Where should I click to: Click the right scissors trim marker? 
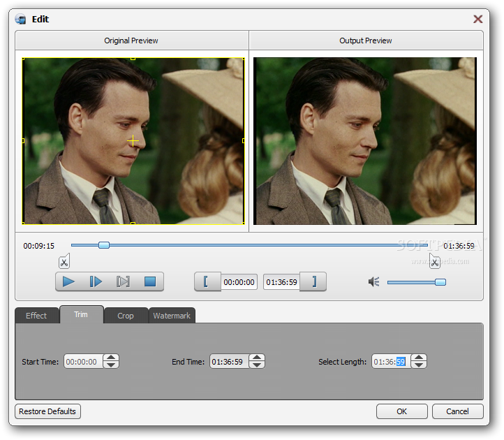pos(435,261)
